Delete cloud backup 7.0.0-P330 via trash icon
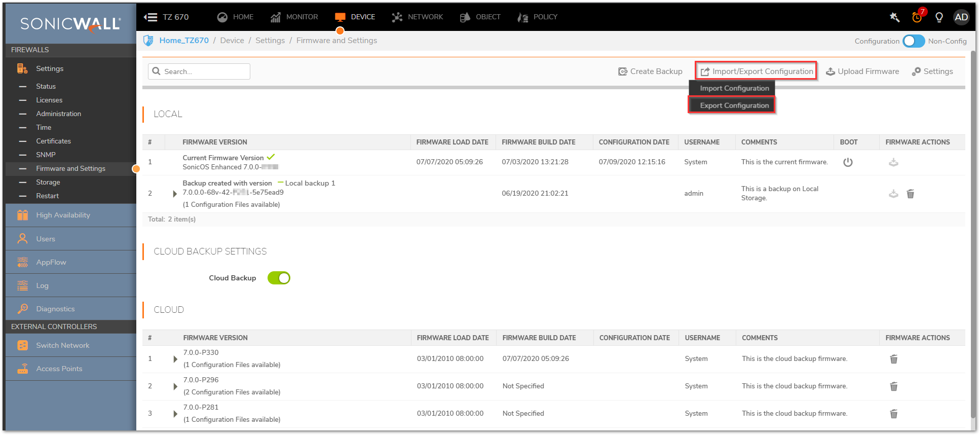 coord(893,359)
